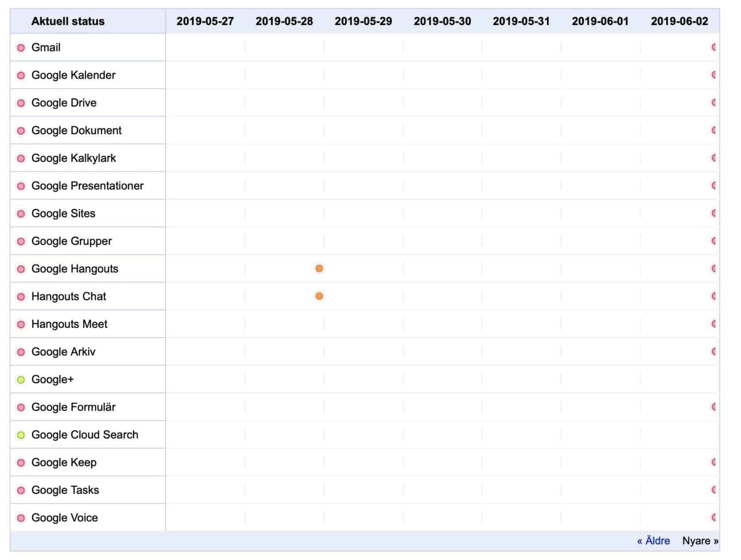Click the red status dot beside Hangouts Meet
Screen dimensions: 741x560
21,325
